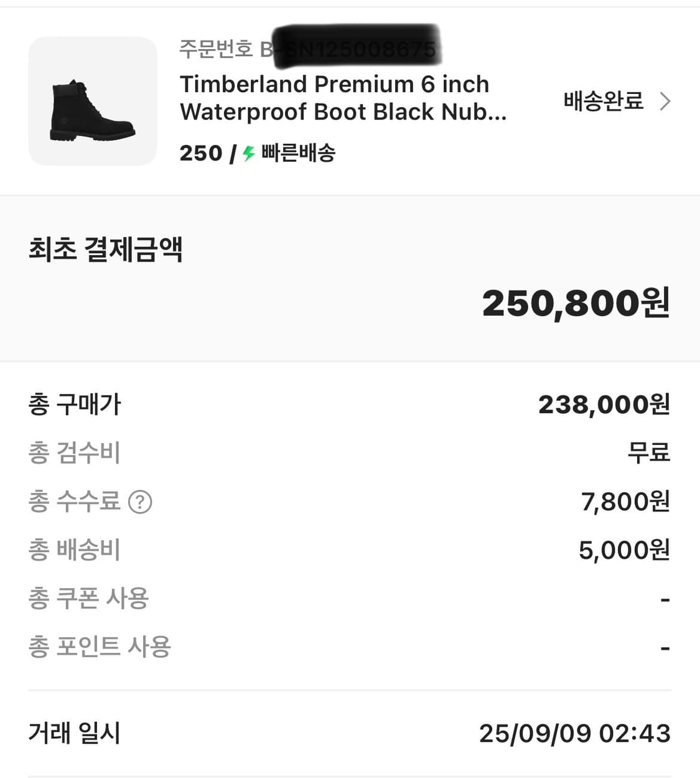
Task: Click the 238,000원 purchase price value
Action: tap(604, 405)
